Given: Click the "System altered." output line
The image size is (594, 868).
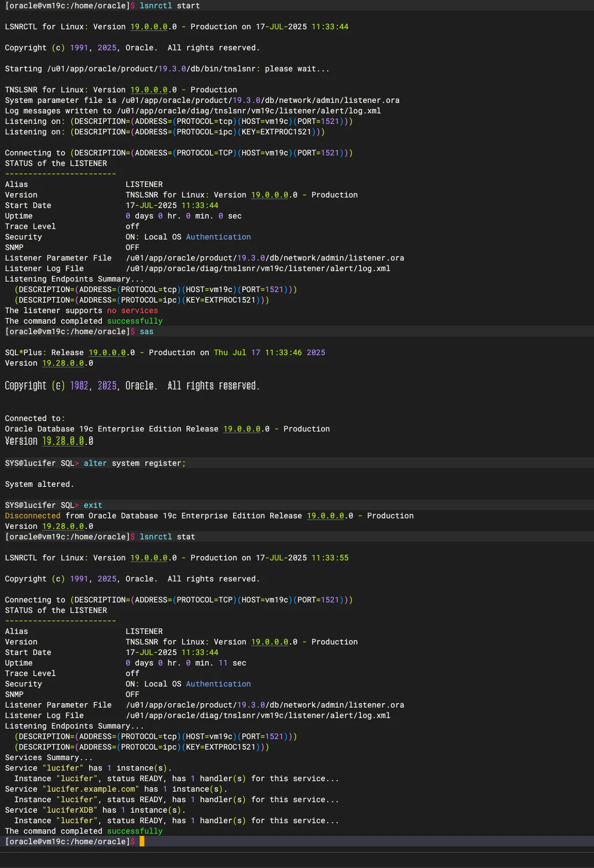Looking at the screenshot, I should click(x=39, y=484).
